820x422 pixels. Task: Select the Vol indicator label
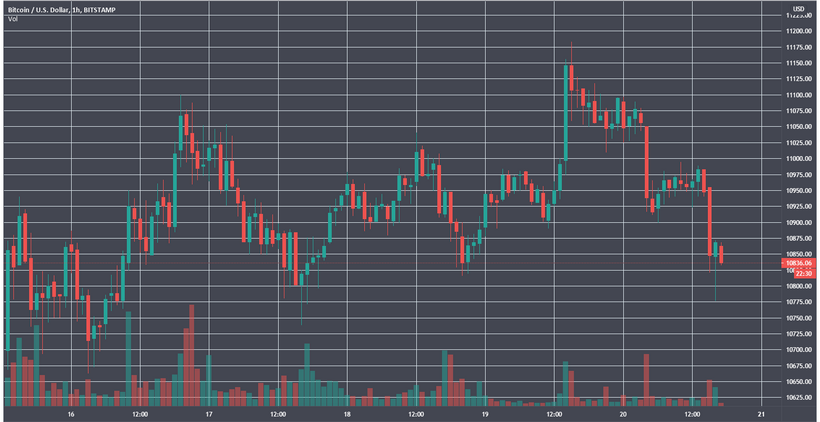[13, 19]
